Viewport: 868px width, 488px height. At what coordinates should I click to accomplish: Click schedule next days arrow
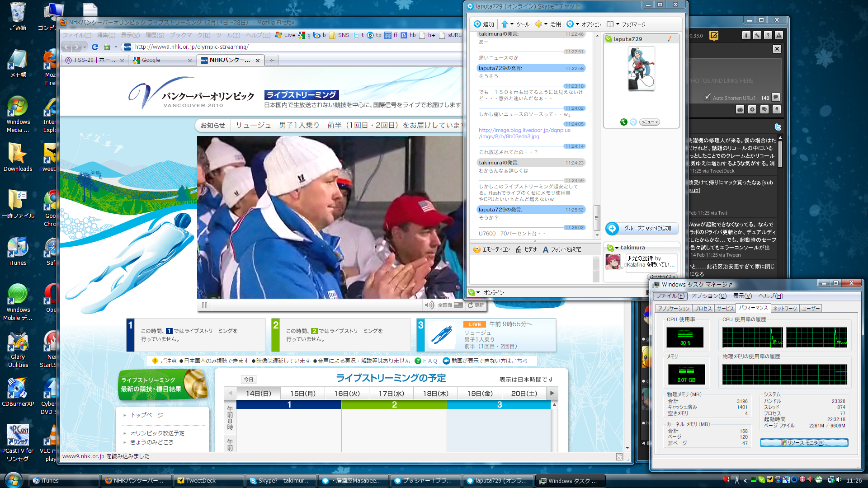point(552,393)
